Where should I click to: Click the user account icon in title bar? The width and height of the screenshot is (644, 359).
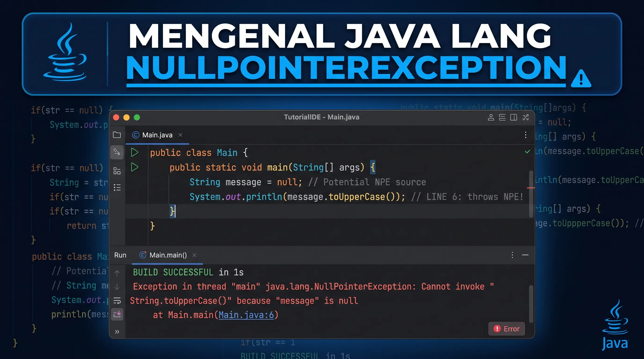click(x=491, y=117)
